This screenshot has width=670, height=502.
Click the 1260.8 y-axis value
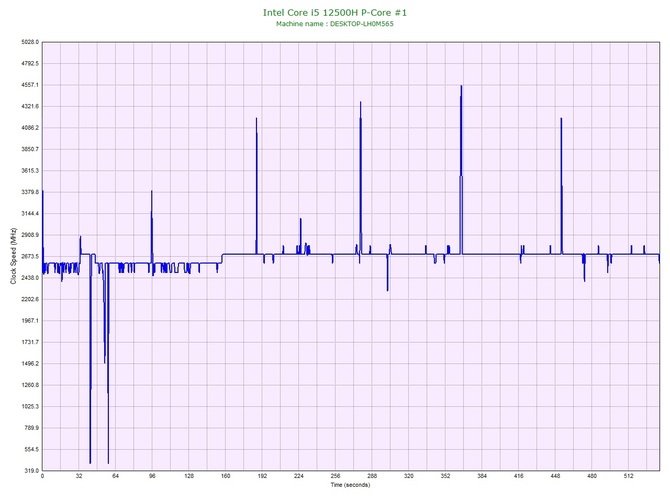tap(30, 385)
